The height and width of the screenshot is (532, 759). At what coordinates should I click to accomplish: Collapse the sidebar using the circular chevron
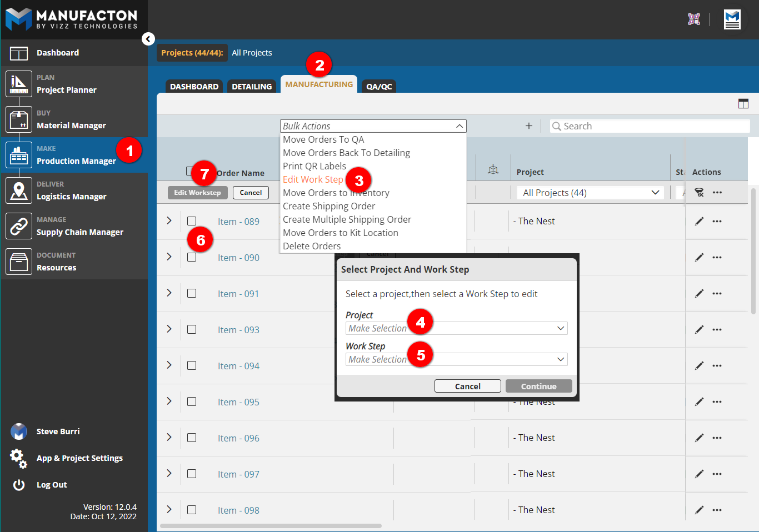pyautogui.click(x=148, y=39)
